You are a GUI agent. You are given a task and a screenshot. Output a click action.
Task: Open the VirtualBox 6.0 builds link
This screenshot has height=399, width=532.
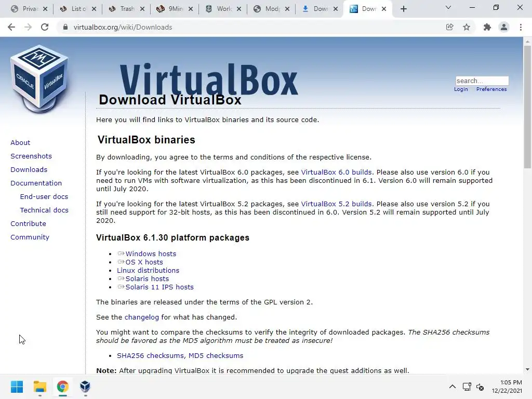[336, 172]
